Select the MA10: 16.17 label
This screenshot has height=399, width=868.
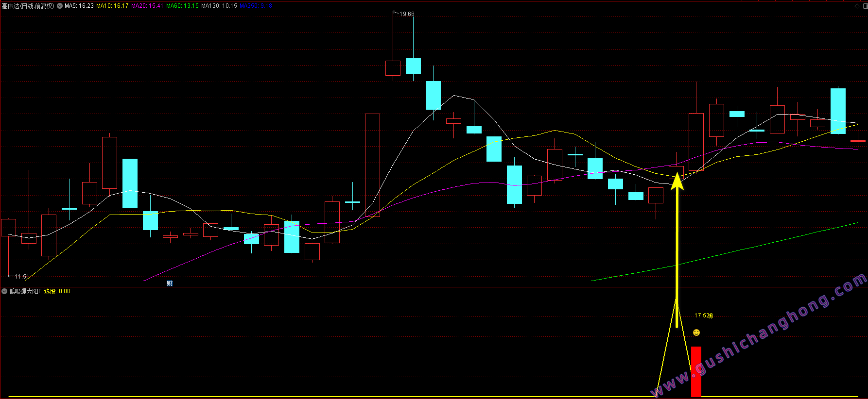tap(112, 6)
